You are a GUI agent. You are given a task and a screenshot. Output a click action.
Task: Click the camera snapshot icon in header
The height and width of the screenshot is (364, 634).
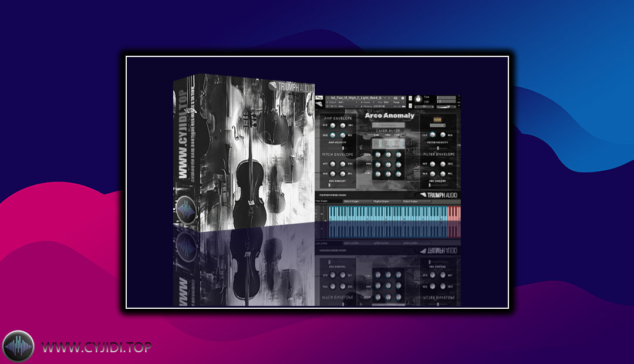(x=396, y=98)
